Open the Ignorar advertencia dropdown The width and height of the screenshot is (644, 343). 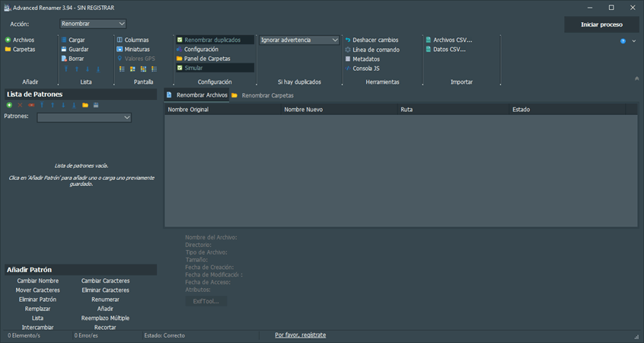click(x=299, y=40)
